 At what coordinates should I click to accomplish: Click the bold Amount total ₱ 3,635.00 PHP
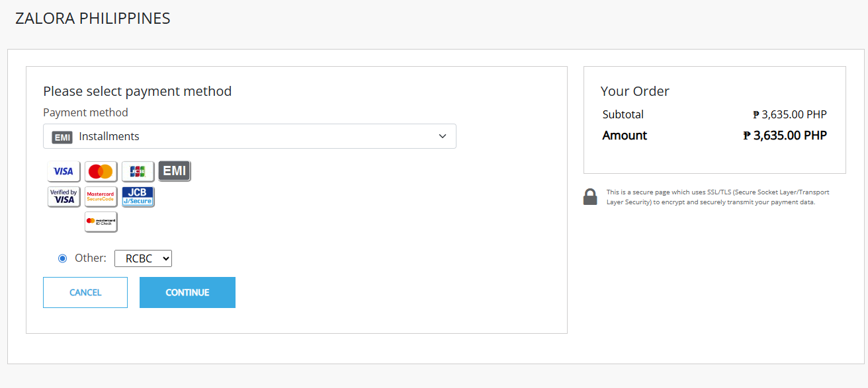(x=785, y=136)
